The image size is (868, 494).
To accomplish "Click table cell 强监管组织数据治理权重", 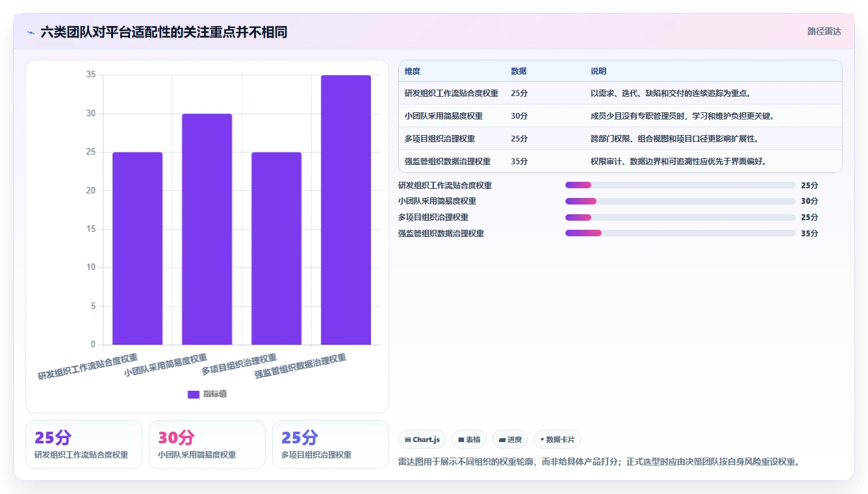I will (448, 162).
